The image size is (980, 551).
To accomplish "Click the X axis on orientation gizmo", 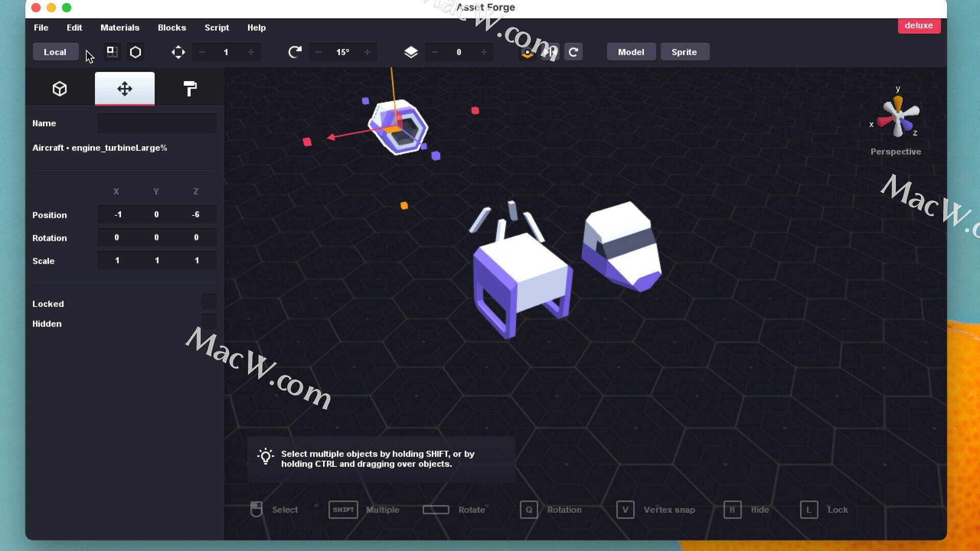I will coord(883,122).
